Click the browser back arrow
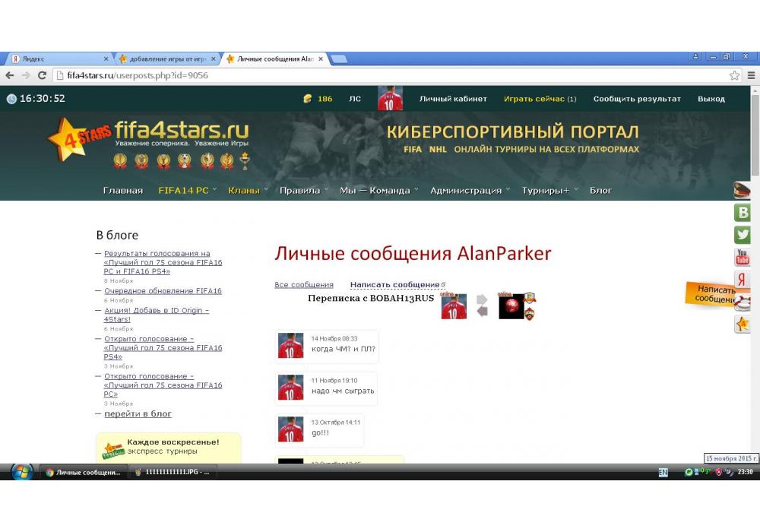The width and height of the screenshot is (760, 532). tap(10, 75)
